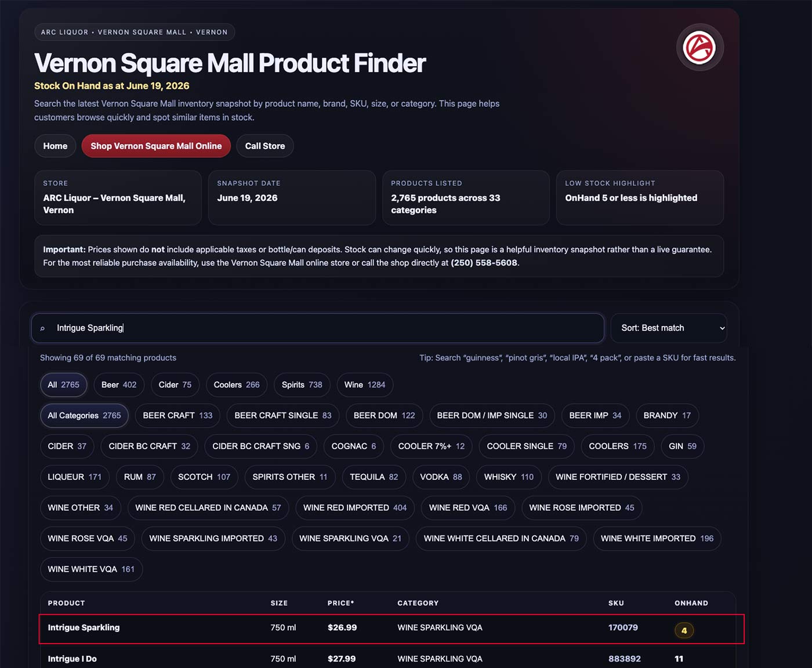Screen dimensions: 812x668
Task: Select WINE FORTIFIED / DESSERT category
Action: [x=618, y=477]
